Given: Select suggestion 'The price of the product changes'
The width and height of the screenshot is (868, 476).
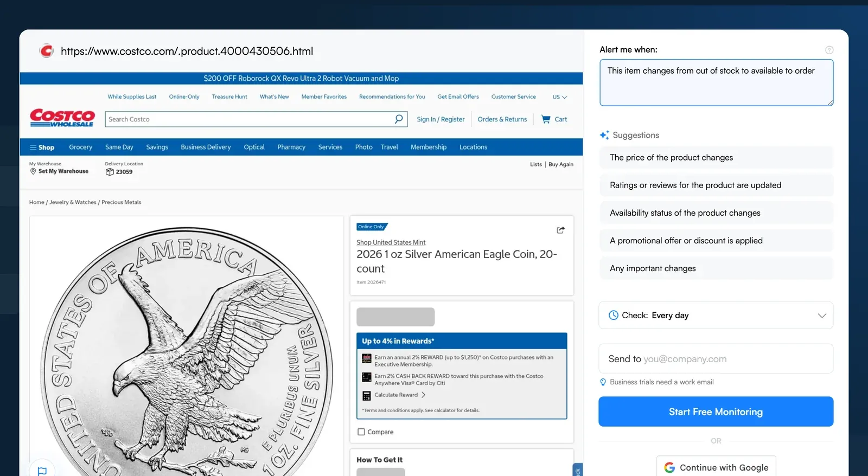Looking at the screenshot, I should [716, 158].
